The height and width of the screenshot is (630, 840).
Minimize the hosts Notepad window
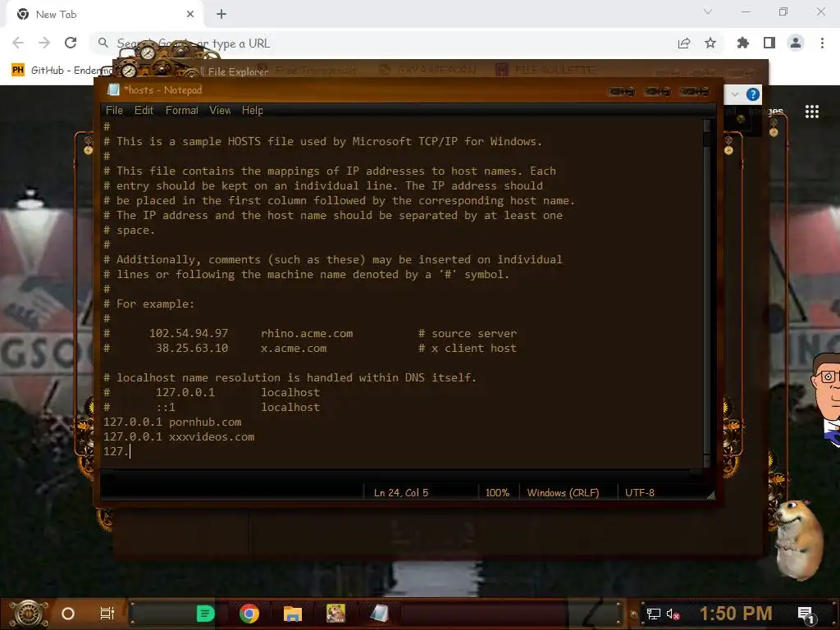[x=622, y=92]
